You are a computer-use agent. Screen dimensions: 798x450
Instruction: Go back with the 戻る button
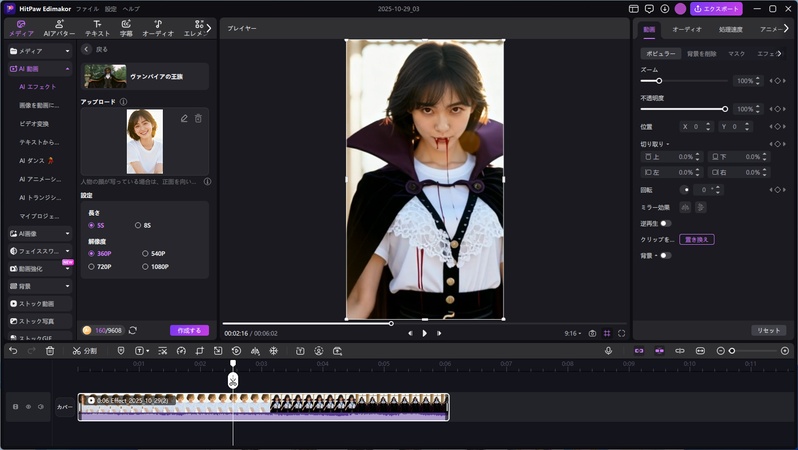95,49
